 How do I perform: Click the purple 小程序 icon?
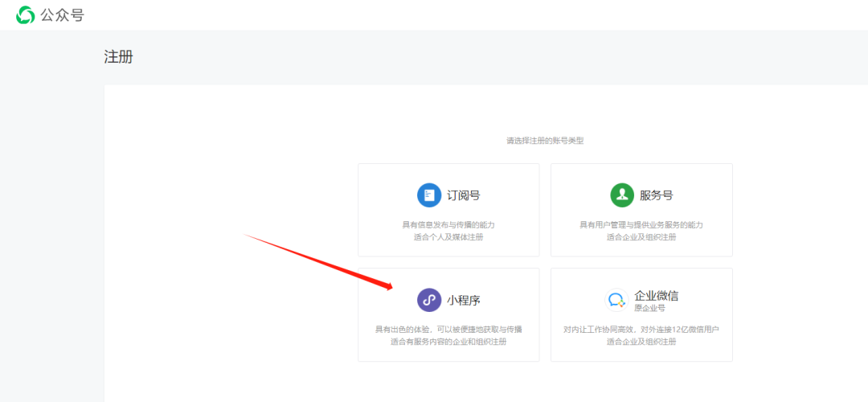[429, 300]
